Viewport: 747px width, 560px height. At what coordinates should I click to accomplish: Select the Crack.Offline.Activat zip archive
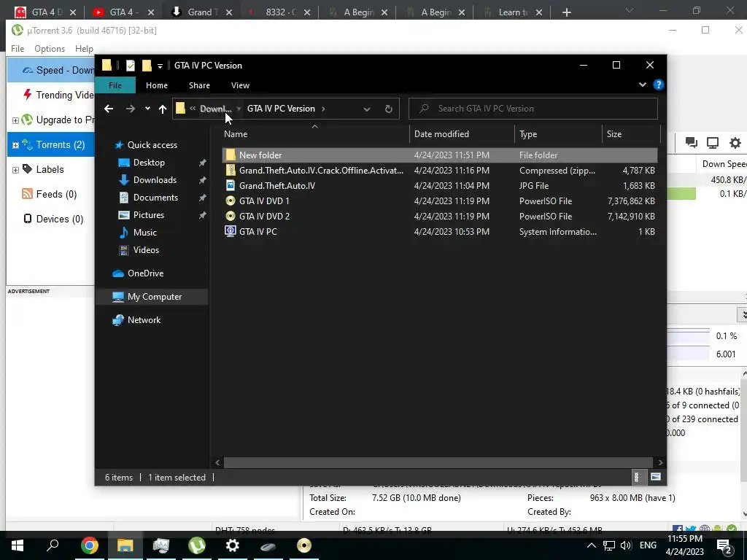coord(440,171)
